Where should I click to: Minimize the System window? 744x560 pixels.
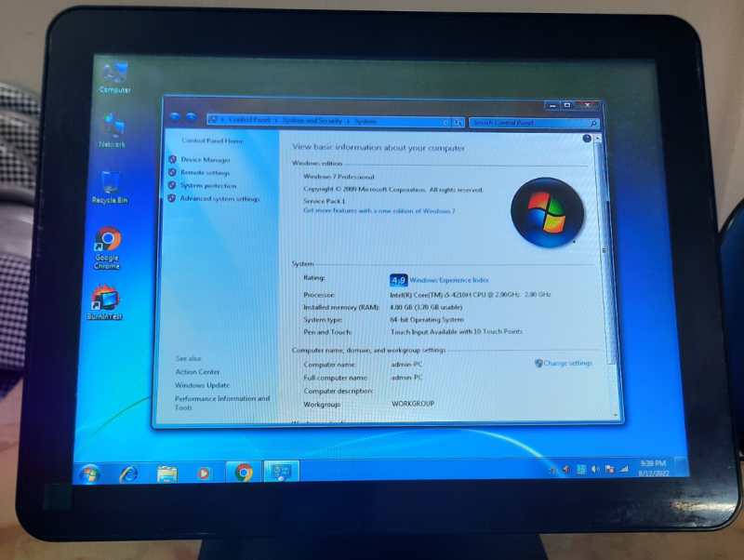pyautogui.click(x=551, y=105)
